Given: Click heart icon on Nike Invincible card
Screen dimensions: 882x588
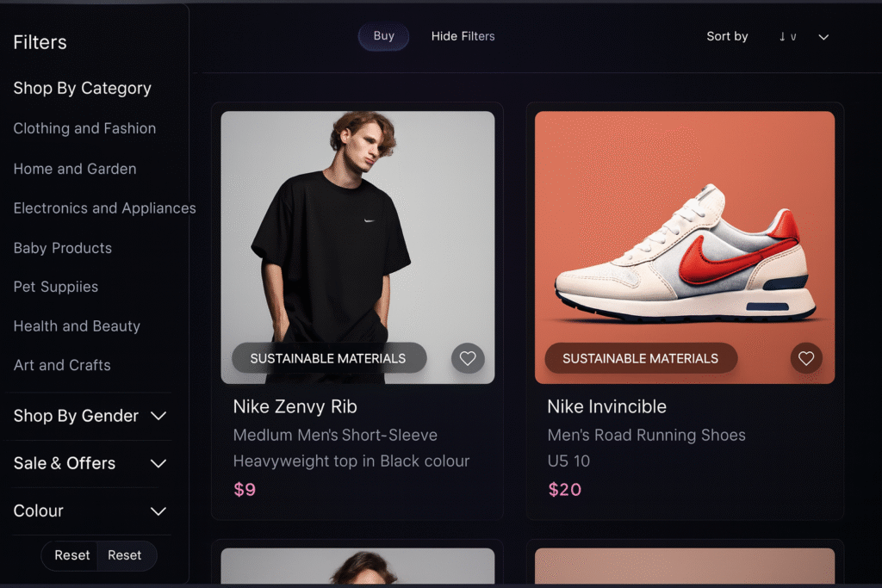Looking at the screenshot, I should tap(806, 358).
